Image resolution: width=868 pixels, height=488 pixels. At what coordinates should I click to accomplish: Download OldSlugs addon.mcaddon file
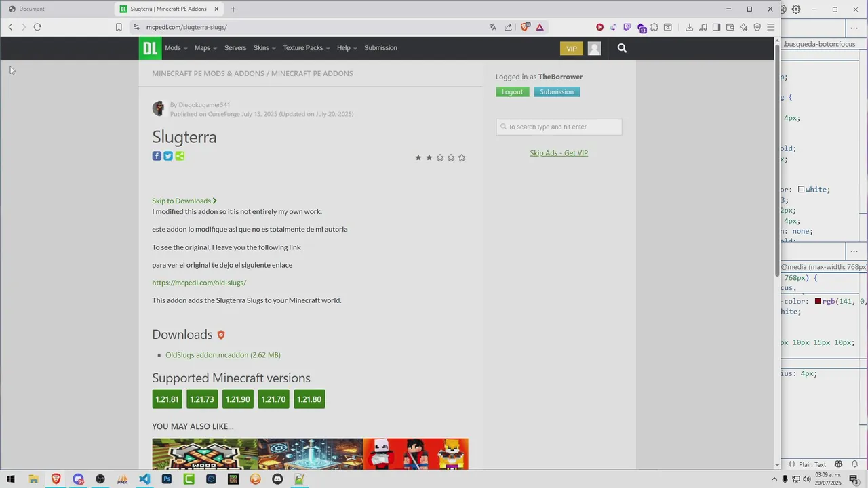223,354
